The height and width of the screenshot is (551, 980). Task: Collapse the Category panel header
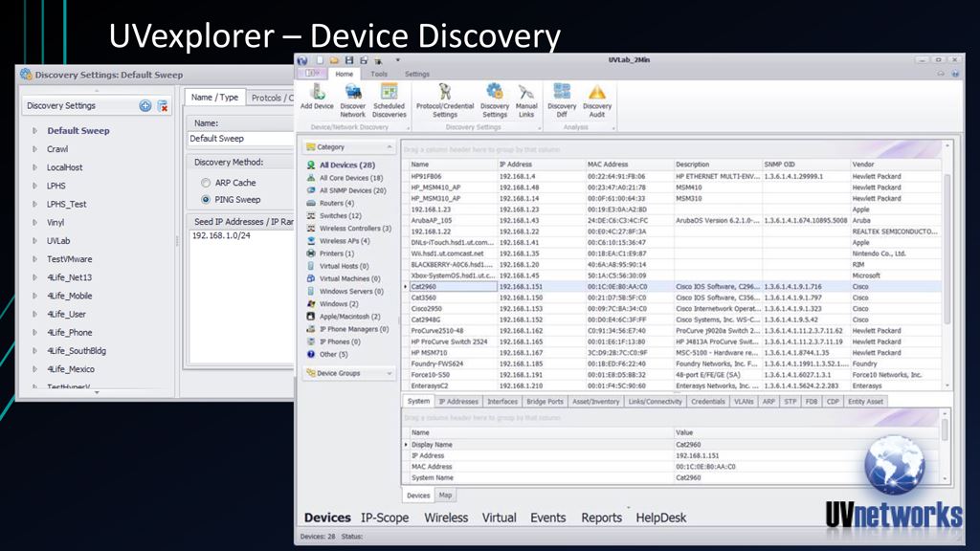[x=389, y=146]
